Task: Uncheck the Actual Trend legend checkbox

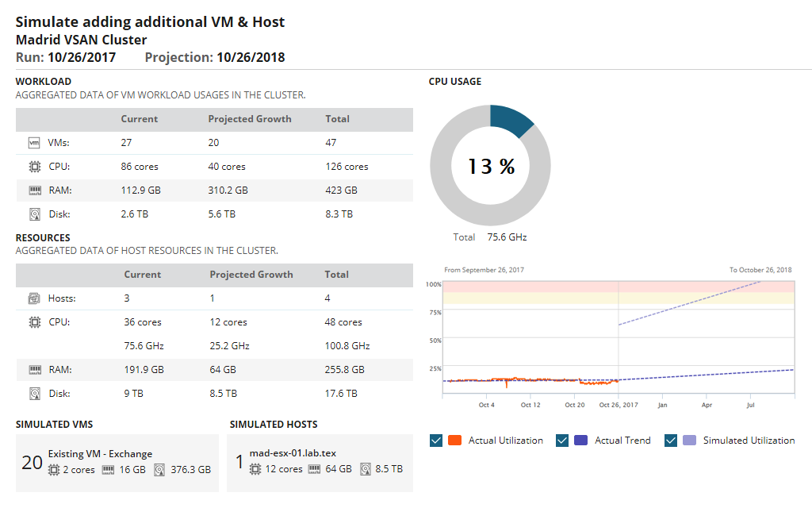Action: point(562,440)
